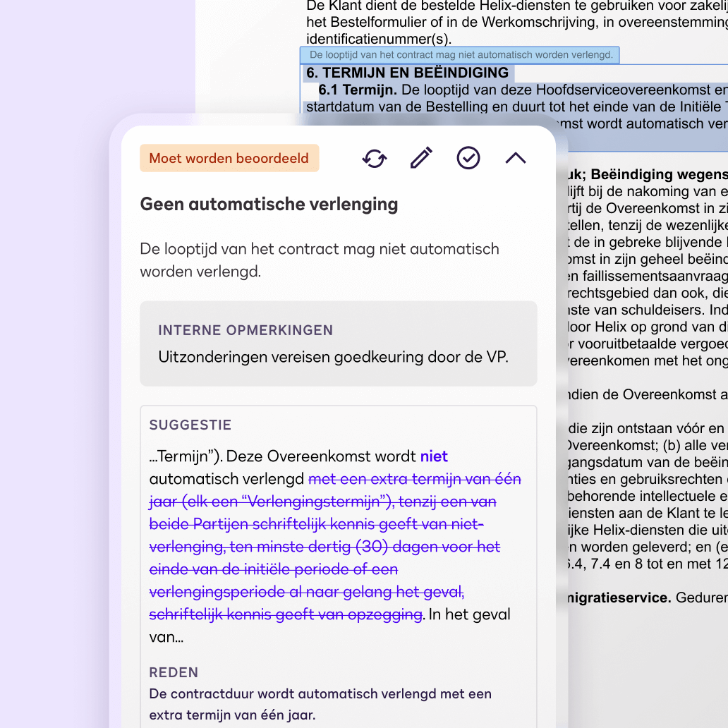Viewport: 728px width, 728px height.
Task: Regenerate the suggestion using the refresh icon
Action: pyautogui.click(x=375, y=158)
